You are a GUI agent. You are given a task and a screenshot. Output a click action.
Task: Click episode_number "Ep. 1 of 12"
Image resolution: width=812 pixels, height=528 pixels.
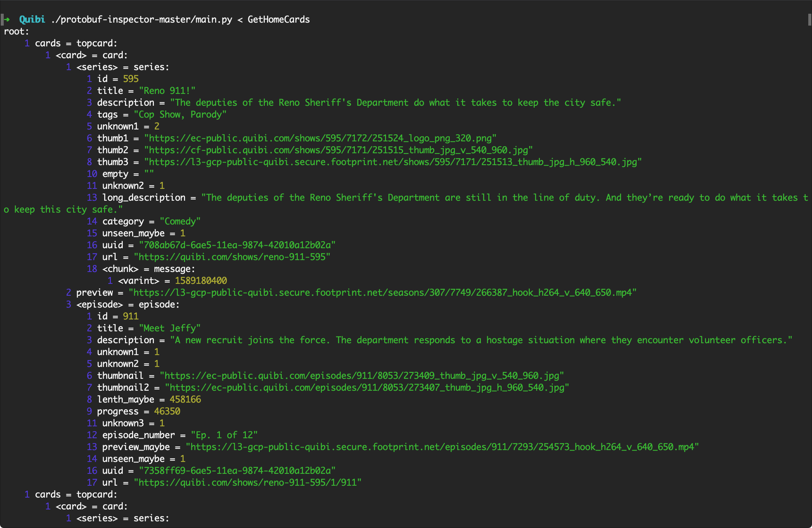(224, 435)
